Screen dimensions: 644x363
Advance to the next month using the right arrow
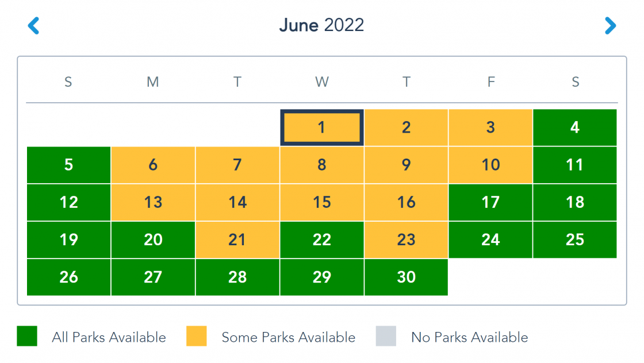click(x=610, y=25)
